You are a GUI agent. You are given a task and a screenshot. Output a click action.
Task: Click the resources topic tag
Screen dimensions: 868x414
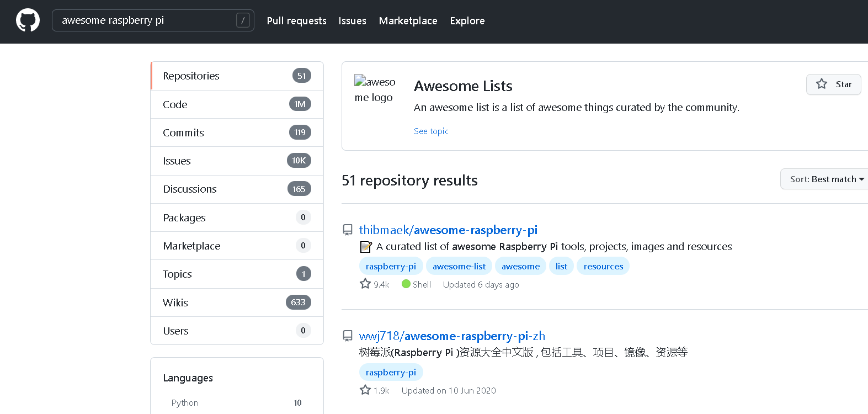click(603, 266)
